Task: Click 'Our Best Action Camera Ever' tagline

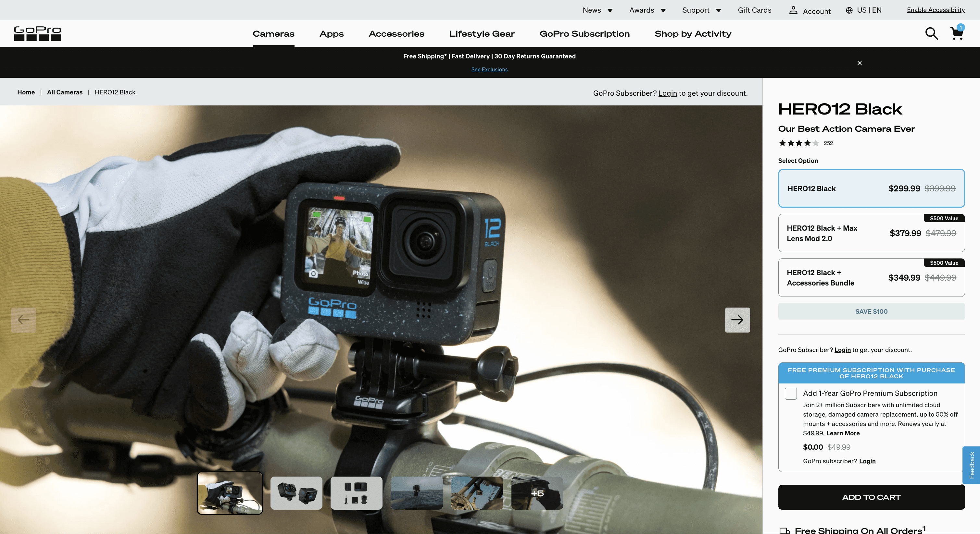Action: pyautogui.click(x=847, y=129)
